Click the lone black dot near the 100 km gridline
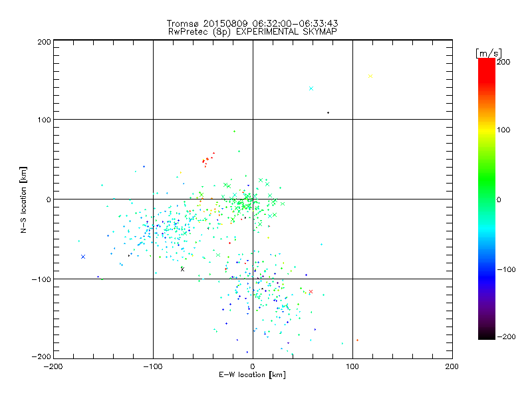Screen dimensions: 532x399 [x=328, y=112]
